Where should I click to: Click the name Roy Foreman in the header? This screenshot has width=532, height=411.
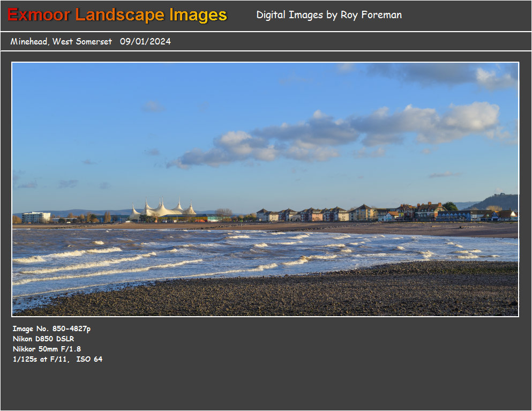371,15
